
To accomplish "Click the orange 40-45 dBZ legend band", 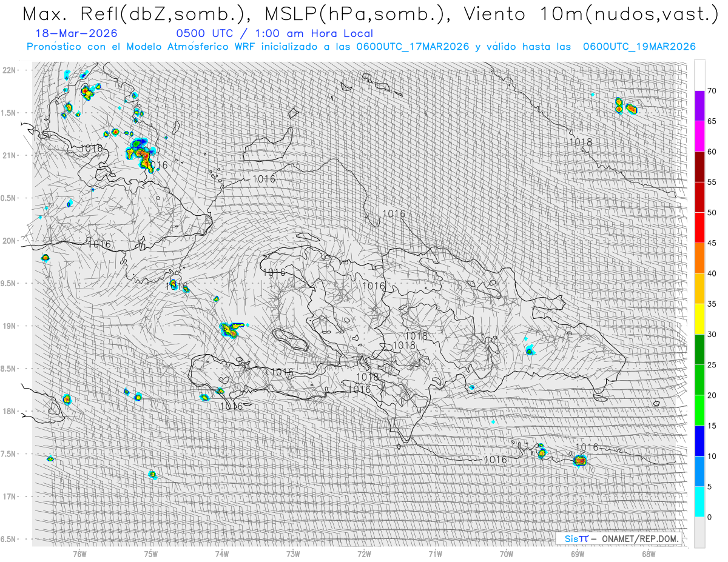I will point(699,258).
